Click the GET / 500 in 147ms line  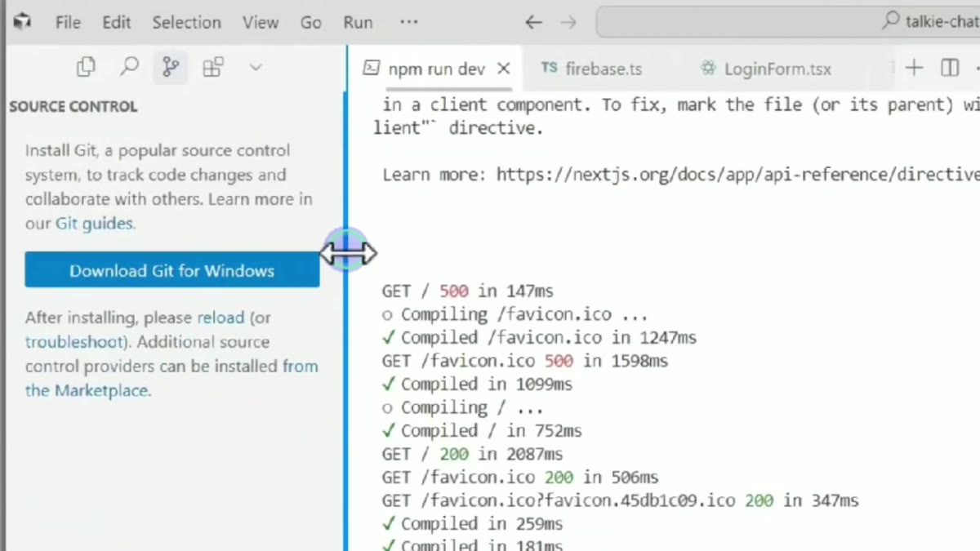(467, 291)
